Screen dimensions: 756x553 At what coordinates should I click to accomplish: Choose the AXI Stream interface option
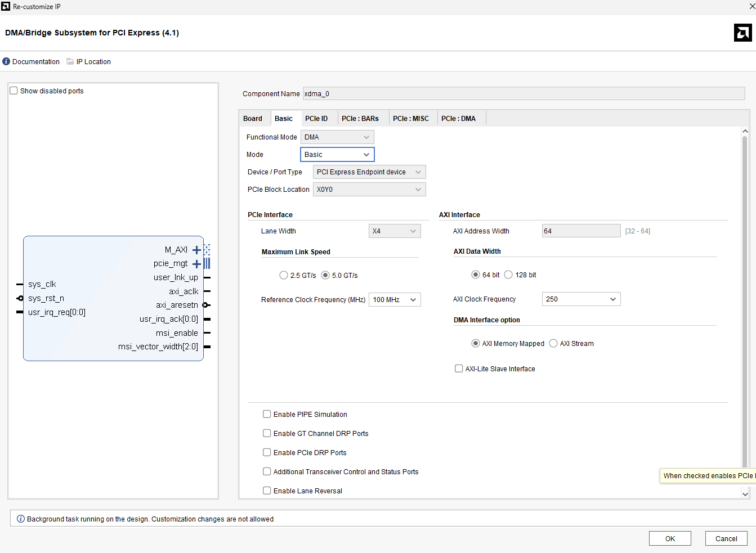[x=553, y=343]
